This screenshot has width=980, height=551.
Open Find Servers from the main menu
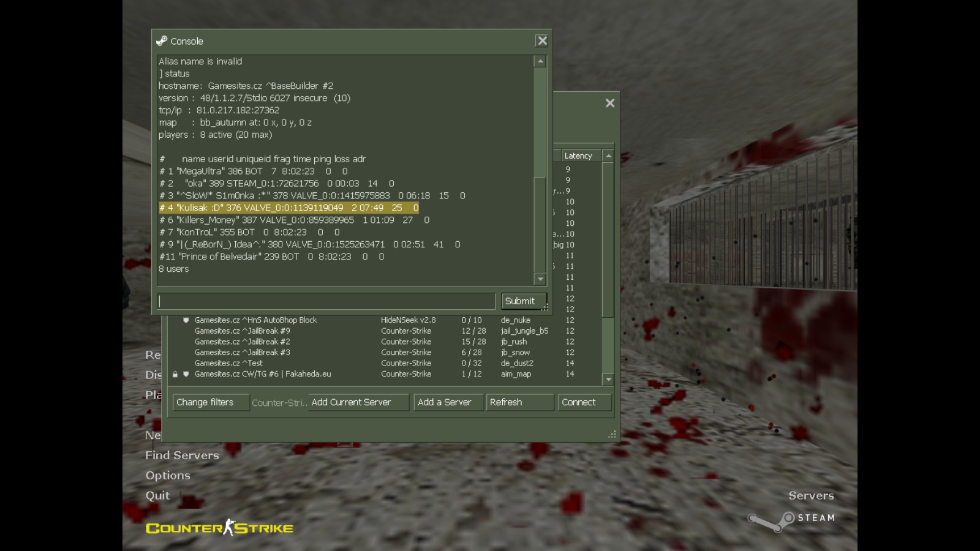(182, 455)
